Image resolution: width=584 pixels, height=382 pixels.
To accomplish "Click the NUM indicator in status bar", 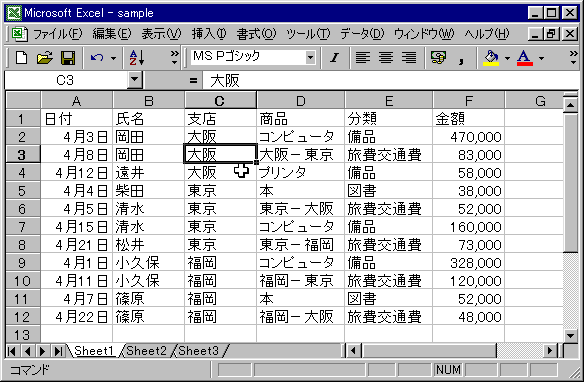I will (448, 369).
